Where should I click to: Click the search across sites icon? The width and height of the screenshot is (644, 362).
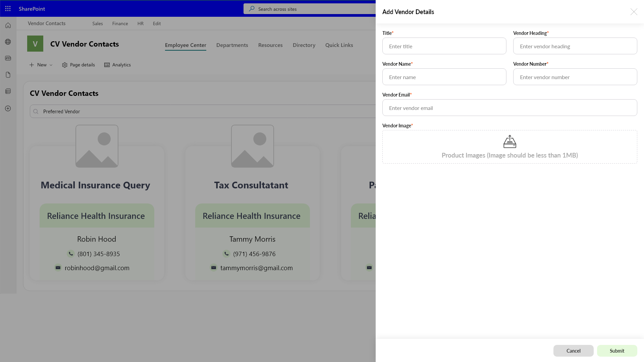pos(251,8)
